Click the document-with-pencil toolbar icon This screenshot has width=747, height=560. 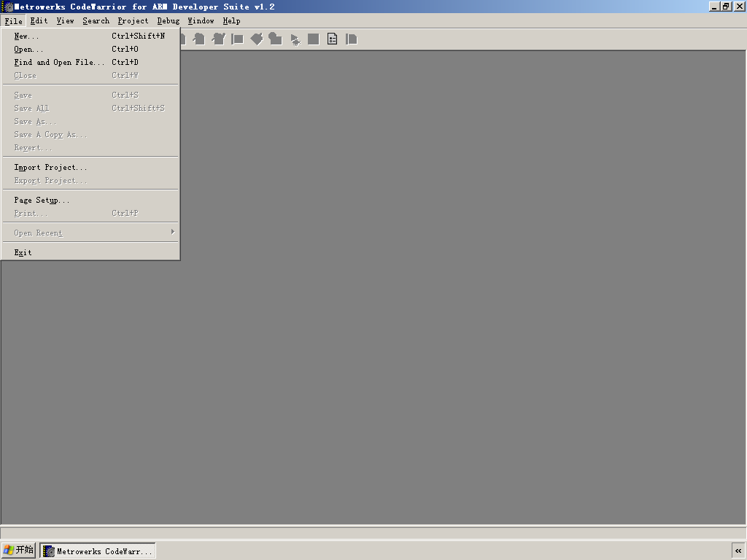pos(199,39)
